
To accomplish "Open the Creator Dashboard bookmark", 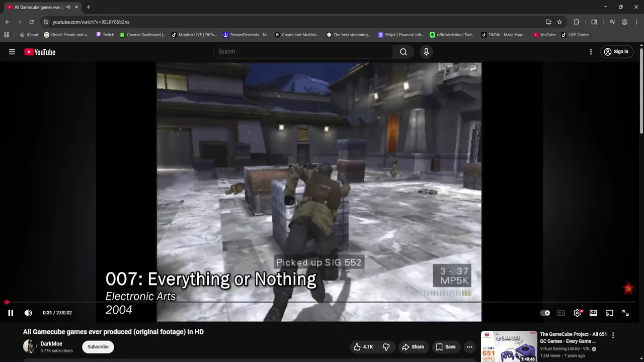I will [143, 35].
